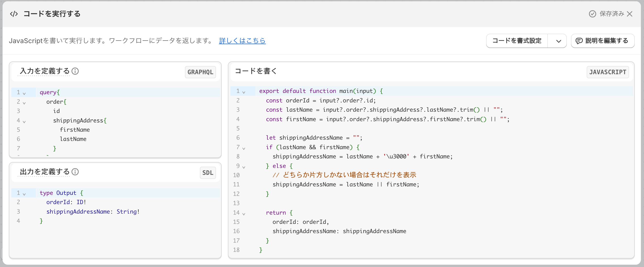
Task: Click the info icon beside 入力を定義する
Action: tap(75, 71)
